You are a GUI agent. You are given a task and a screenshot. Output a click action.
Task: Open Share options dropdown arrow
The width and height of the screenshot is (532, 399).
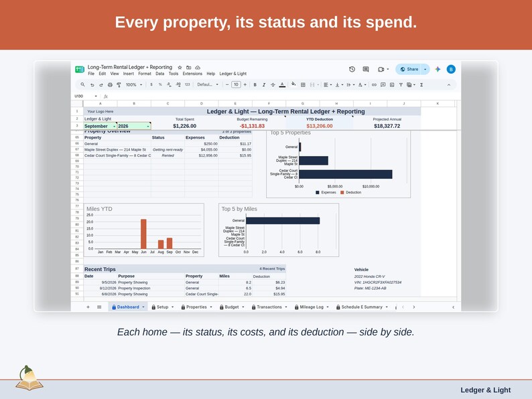(x=425, y=69)
